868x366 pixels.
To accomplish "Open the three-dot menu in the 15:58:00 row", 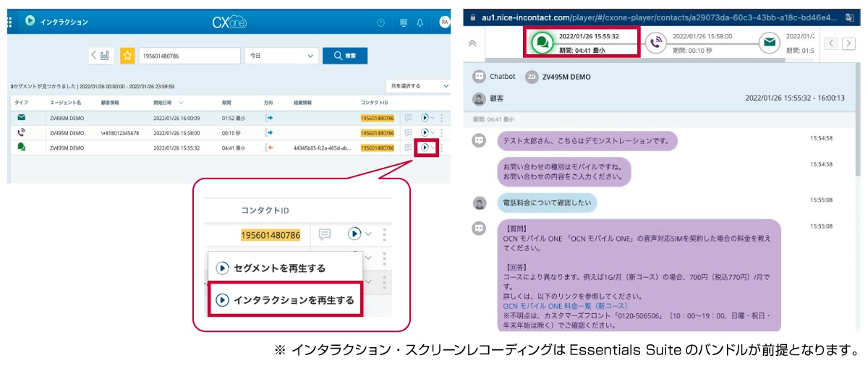I will tap(442, 132).
